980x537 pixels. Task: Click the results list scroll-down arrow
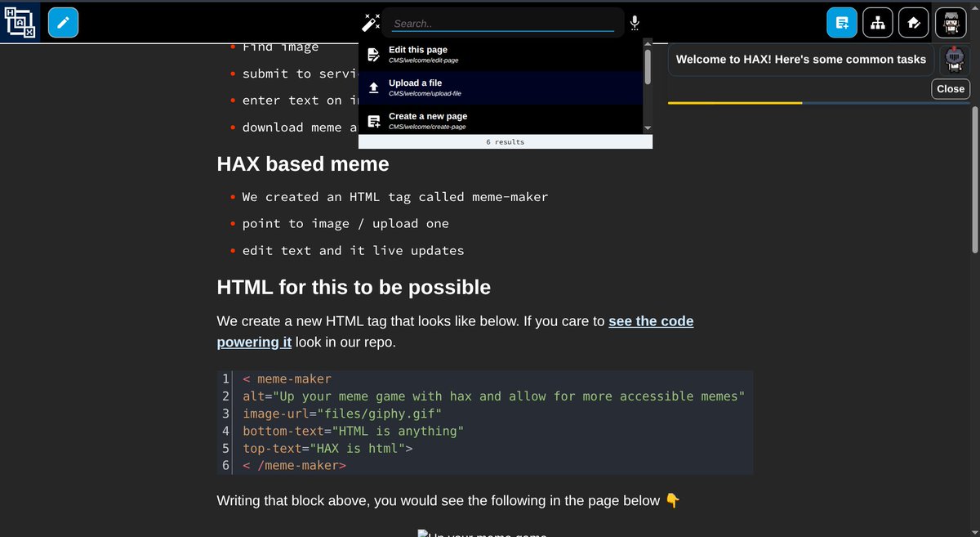click(648, 129)
